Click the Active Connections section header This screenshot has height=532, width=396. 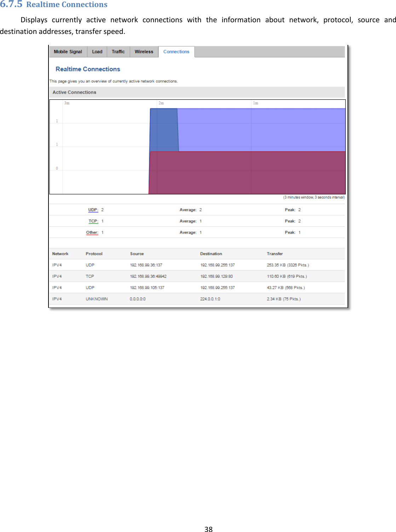tap(74, 92)
